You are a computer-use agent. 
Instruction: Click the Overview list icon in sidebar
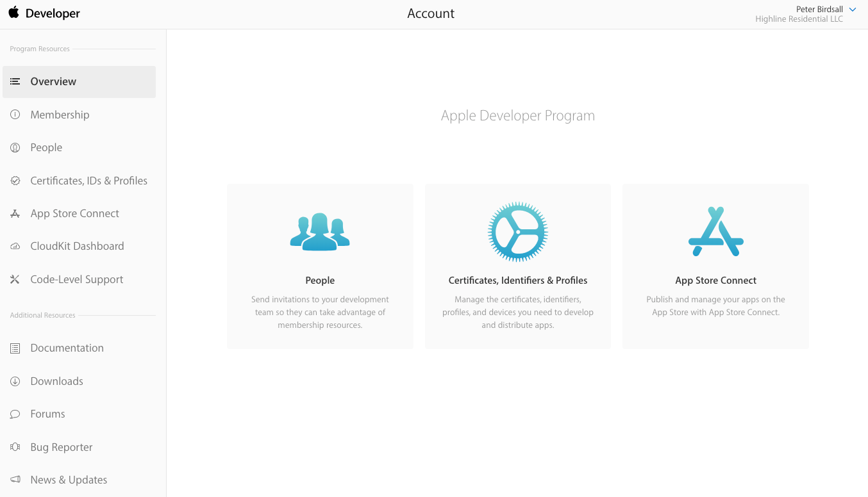(x=15, y=81)
